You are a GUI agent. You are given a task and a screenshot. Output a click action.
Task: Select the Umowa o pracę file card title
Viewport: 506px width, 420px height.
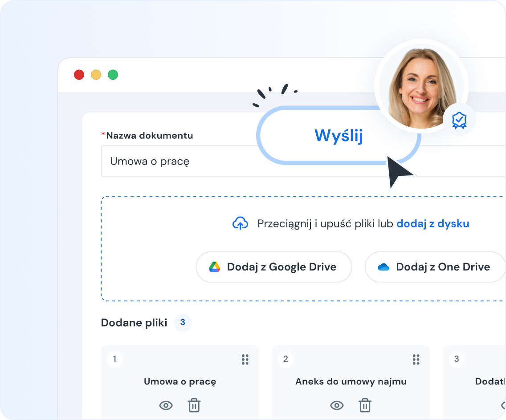180,382
